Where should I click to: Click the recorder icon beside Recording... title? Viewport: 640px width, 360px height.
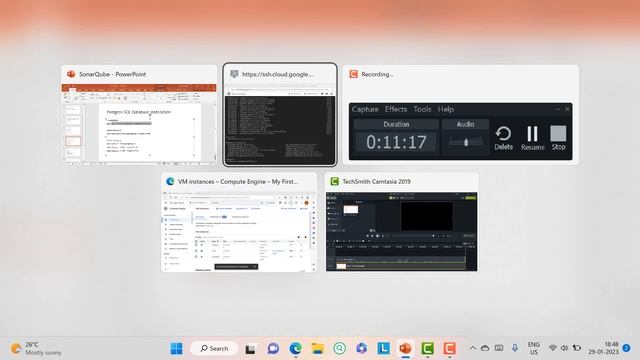pos(353,74)
